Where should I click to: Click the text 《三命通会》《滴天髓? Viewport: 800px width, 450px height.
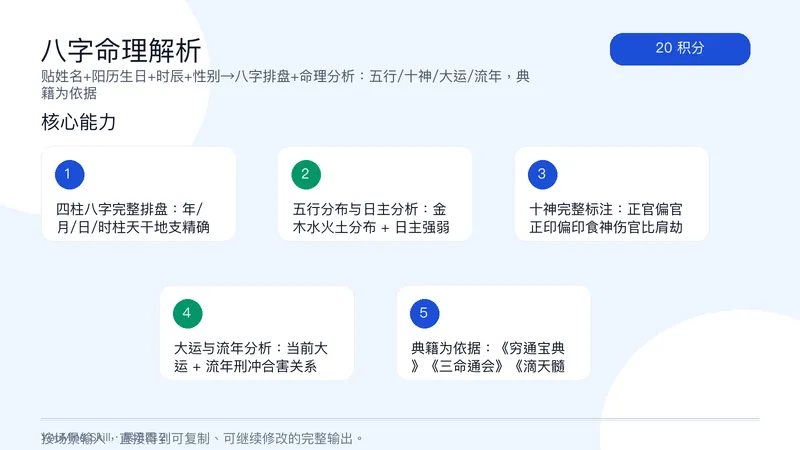click(x=488, y=366)
